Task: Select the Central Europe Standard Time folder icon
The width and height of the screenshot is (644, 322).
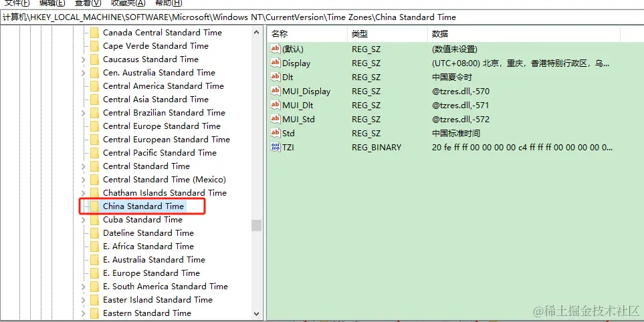Action: tap(94, 126)
